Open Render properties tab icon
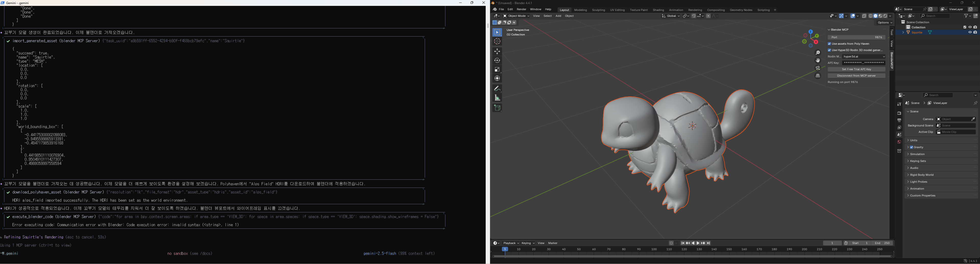980x264 pixels. pyautogui.click(x=899, y=113)
